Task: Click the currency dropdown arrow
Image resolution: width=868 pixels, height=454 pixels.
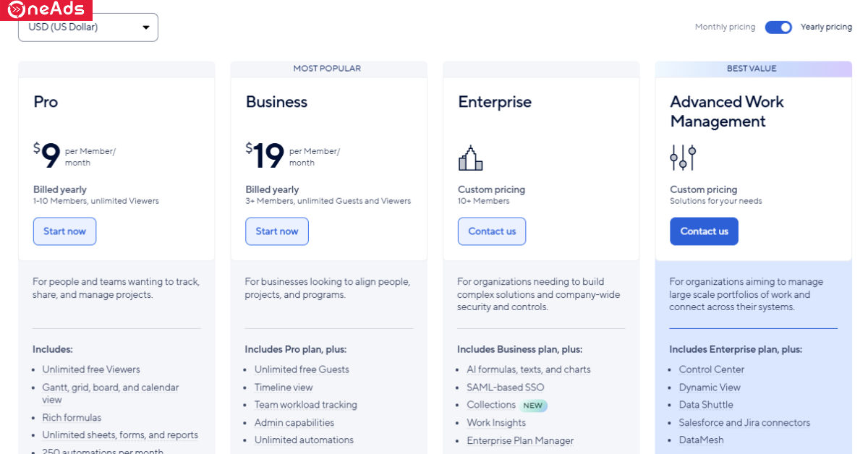Action: 146,27
